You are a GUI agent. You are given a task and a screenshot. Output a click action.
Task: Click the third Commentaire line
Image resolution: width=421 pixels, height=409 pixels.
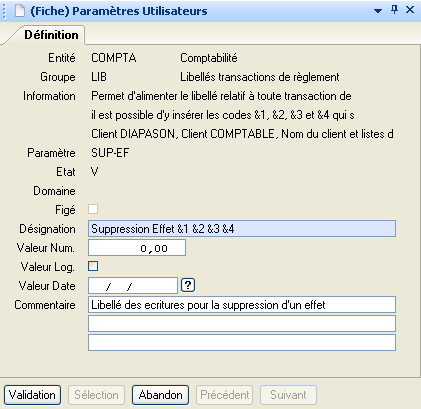[x=242, y=343]
